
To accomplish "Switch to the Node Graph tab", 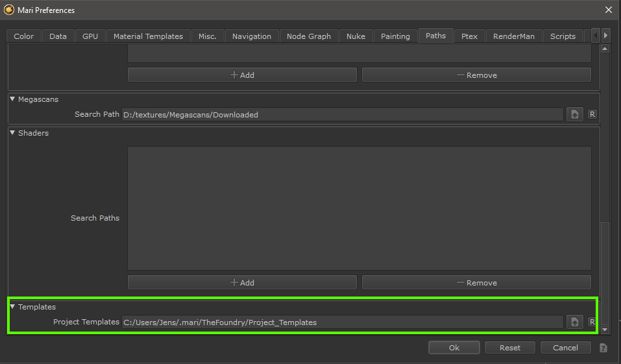I will click(x=309, y=36).
